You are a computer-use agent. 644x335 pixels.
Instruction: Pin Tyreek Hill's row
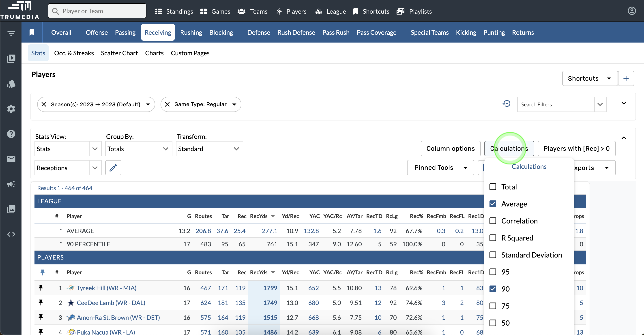[41, 288]
